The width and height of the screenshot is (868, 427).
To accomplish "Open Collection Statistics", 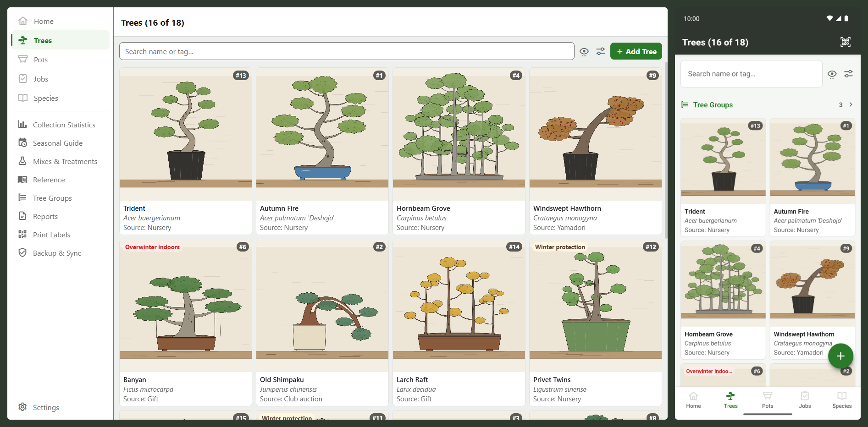I will coord(61,125).
